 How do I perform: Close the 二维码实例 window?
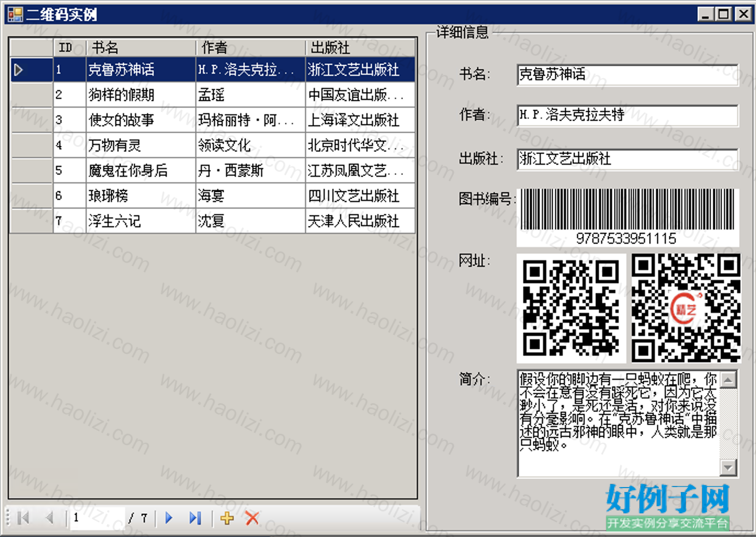coord(743,14)
